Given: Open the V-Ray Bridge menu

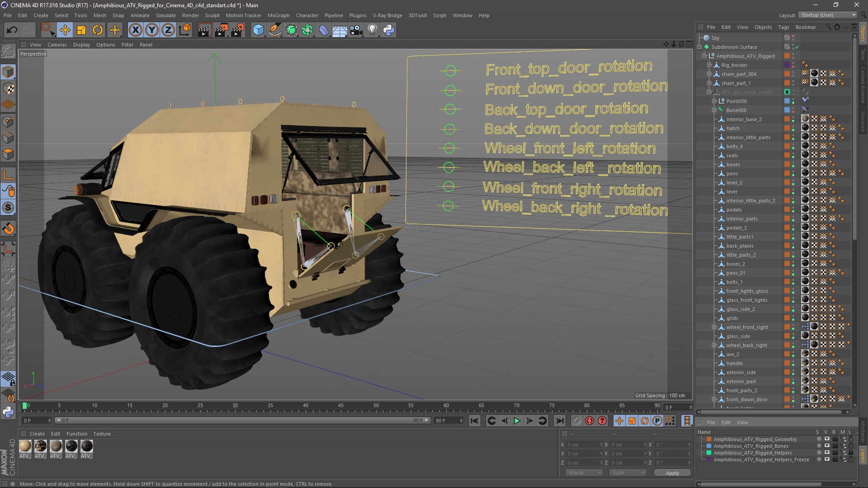Looking at the screenshot, I should (387, 15).
